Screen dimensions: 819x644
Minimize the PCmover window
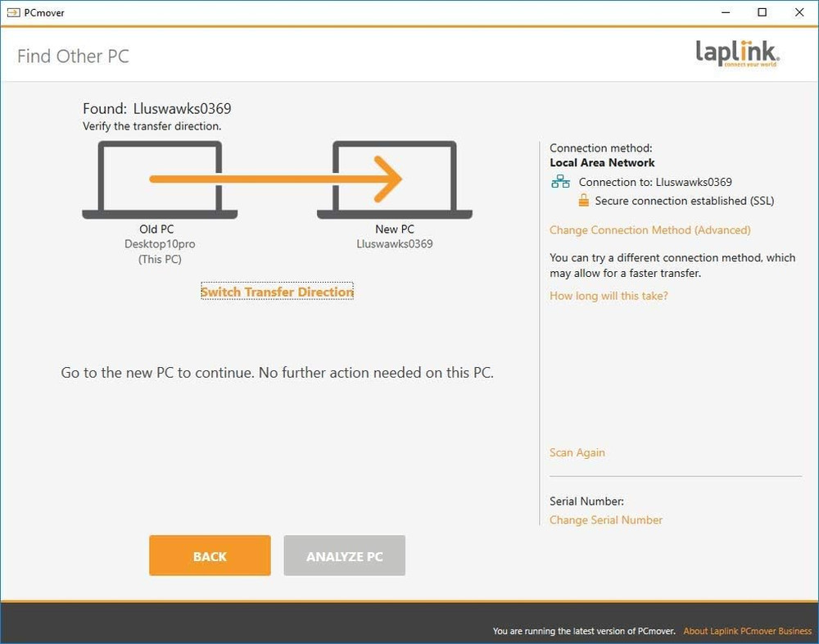726,12
